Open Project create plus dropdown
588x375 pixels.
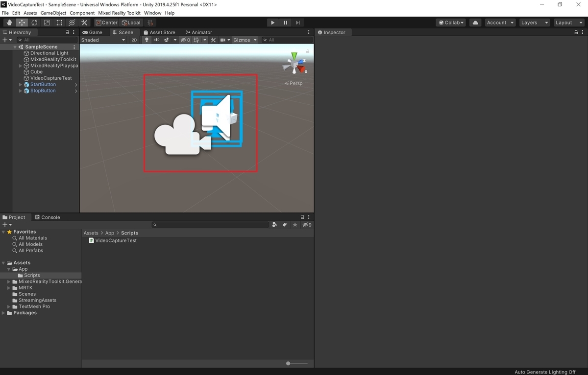(x=7, y=225)
